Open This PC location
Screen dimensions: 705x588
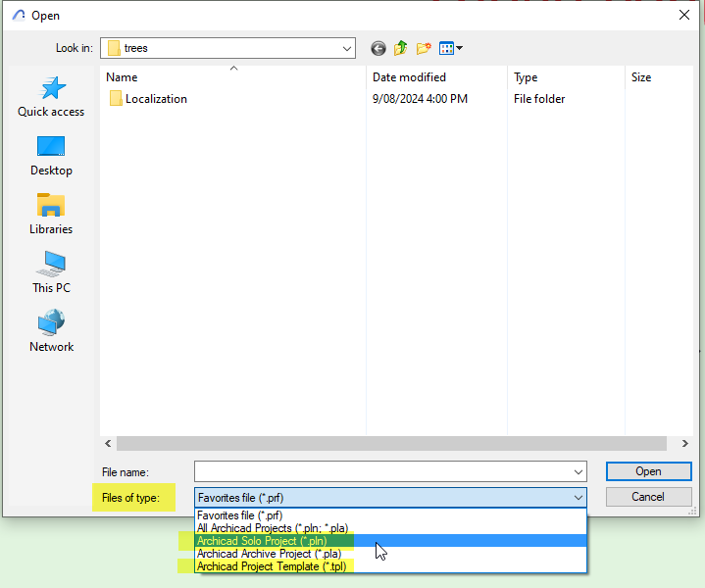pyautogui.click(x=51, y=272)
